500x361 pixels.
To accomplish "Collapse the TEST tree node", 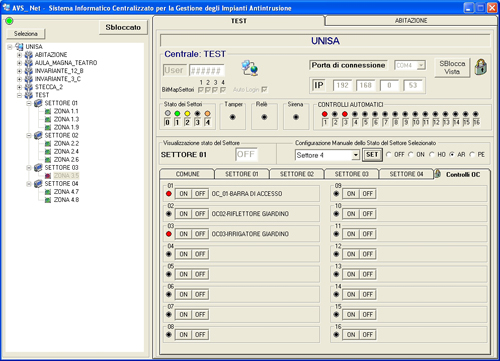I will point(19,95).
